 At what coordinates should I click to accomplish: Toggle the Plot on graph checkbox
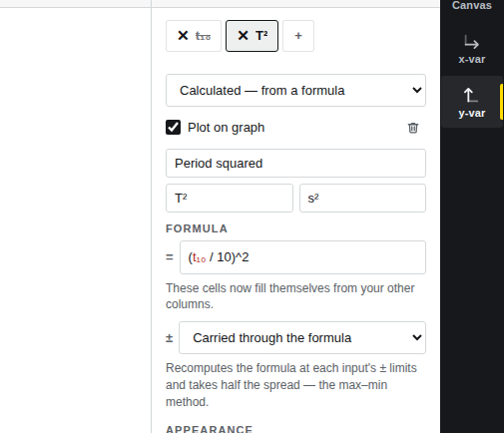(x=173, y=128)
